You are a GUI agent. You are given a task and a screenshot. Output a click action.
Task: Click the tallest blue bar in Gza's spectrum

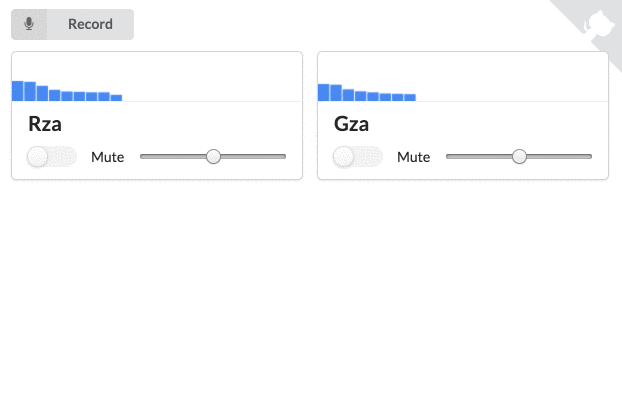point(323,93)
